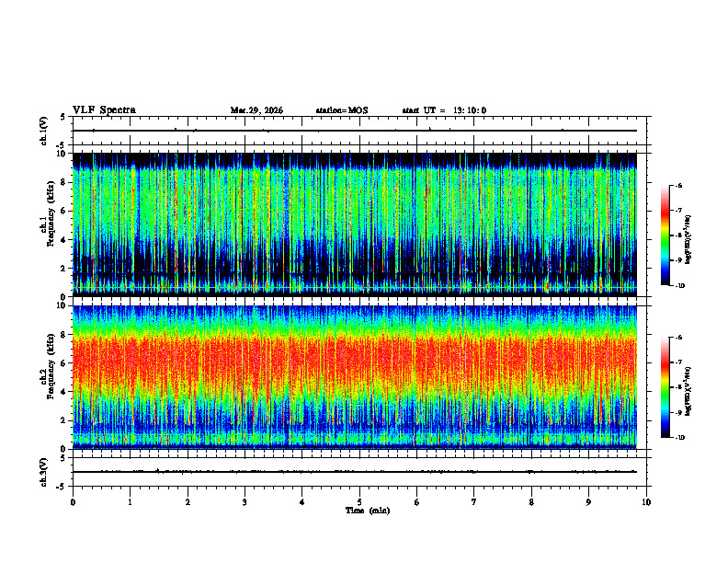
Task: Click the "Time (min)" axis title
Action: [368, 511]
